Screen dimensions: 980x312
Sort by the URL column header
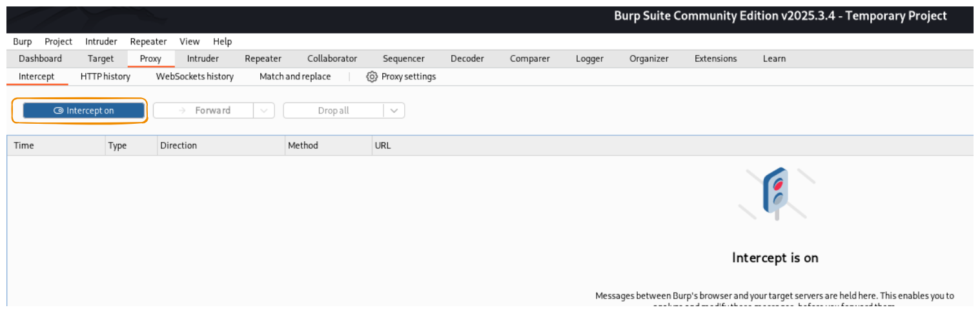point(672,146)
